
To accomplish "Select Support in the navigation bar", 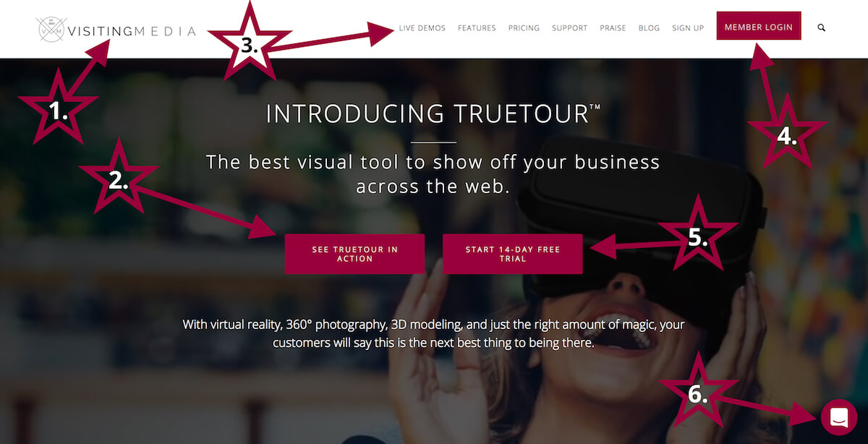I will click(x=569, y=28).
